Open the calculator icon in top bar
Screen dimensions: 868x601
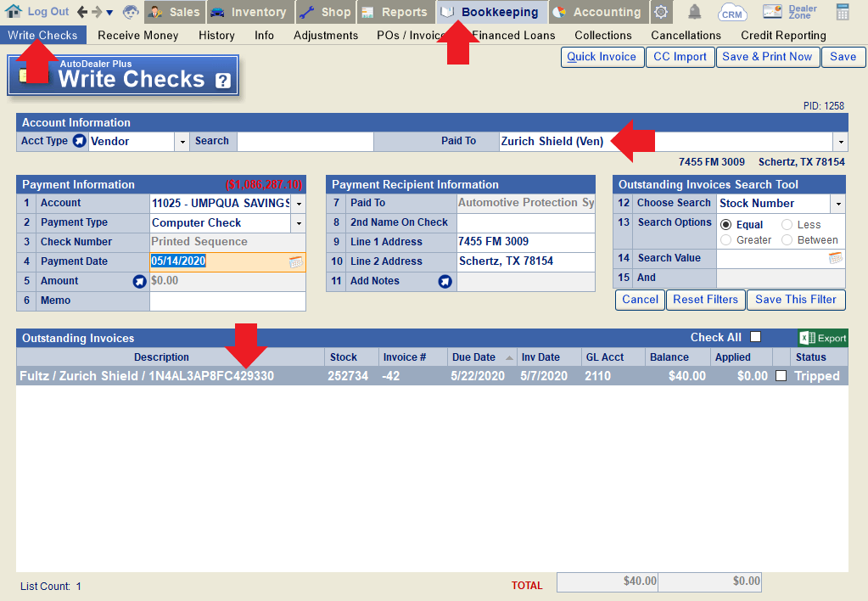click(x=843, y=12)
